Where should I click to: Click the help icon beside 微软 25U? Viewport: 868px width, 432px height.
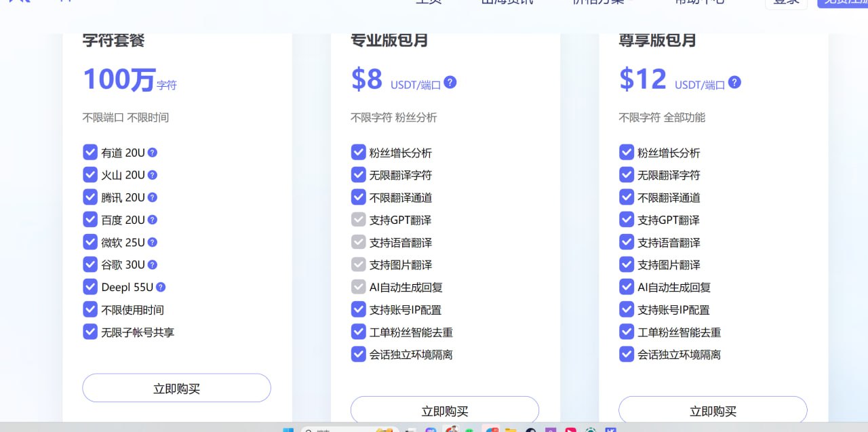153,242
